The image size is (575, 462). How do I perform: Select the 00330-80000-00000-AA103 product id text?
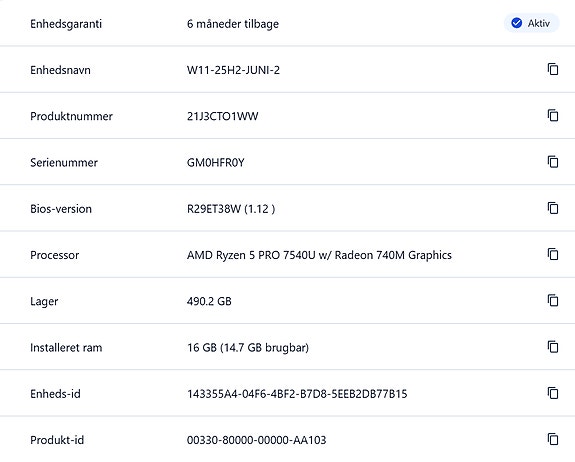tap(256, 440)
